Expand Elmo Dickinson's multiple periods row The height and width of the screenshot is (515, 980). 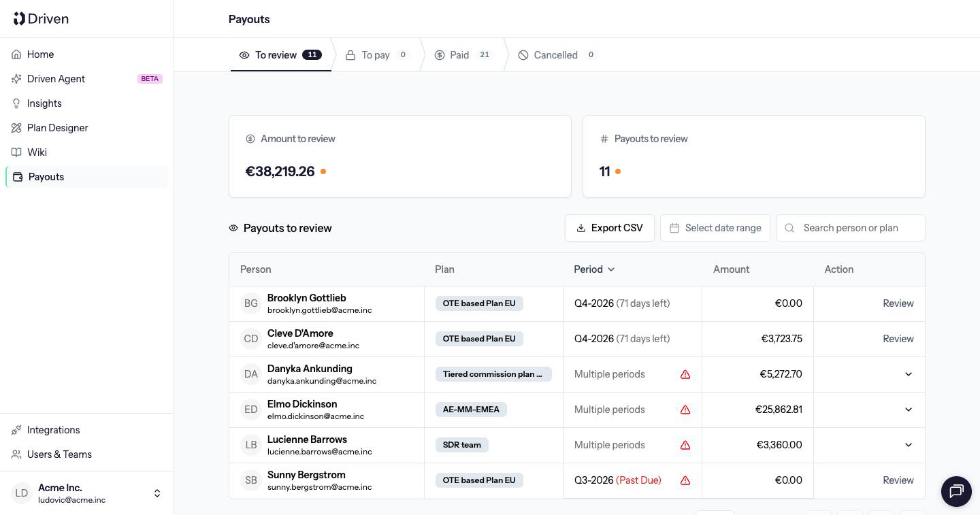(908, 410)
